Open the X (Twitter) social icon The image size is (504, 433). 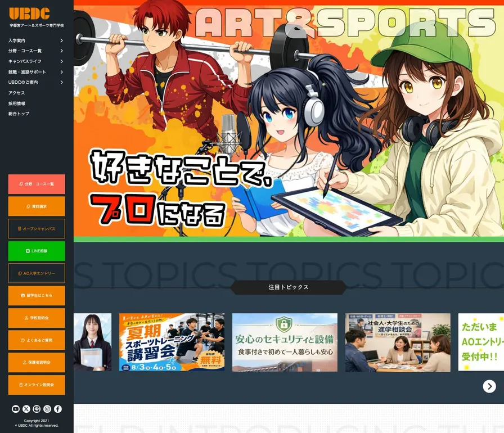(x=26, y=409)
